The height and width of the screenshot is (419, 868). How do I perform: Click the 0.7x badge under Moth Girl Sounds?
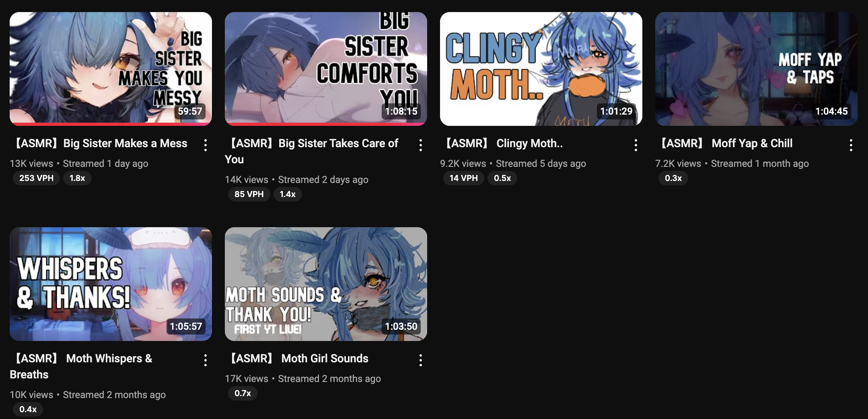pos(243,393)
